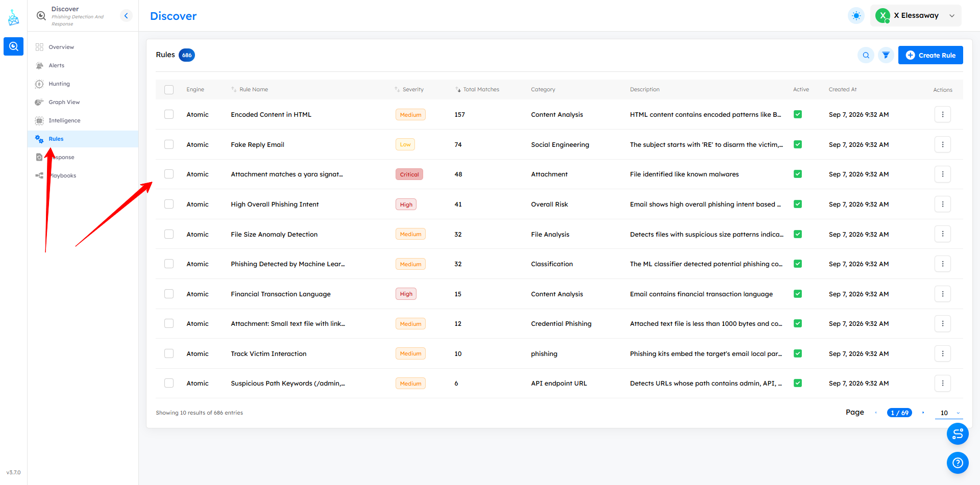Screen dimensions: 980x485
Task: Click the app logo at top left
Action: [14, 18]
